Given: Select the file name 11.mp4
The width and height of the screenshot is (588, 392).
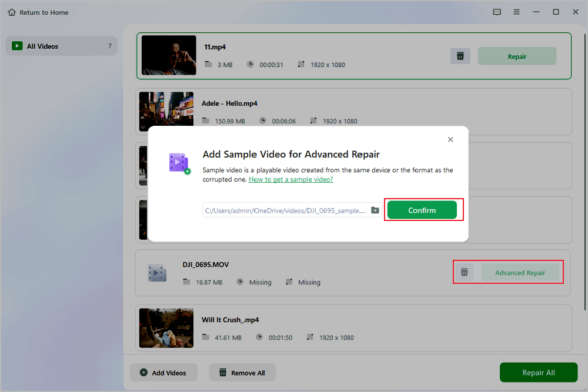Looking at the screenshot, I should tap(215, 47).
